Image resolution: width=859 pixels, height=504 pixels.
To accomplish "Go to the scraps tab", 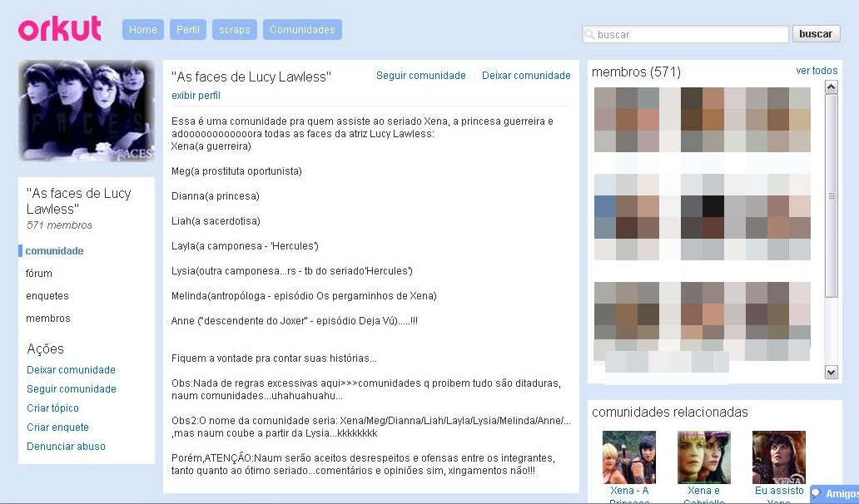I will click(x=235, y=30).
